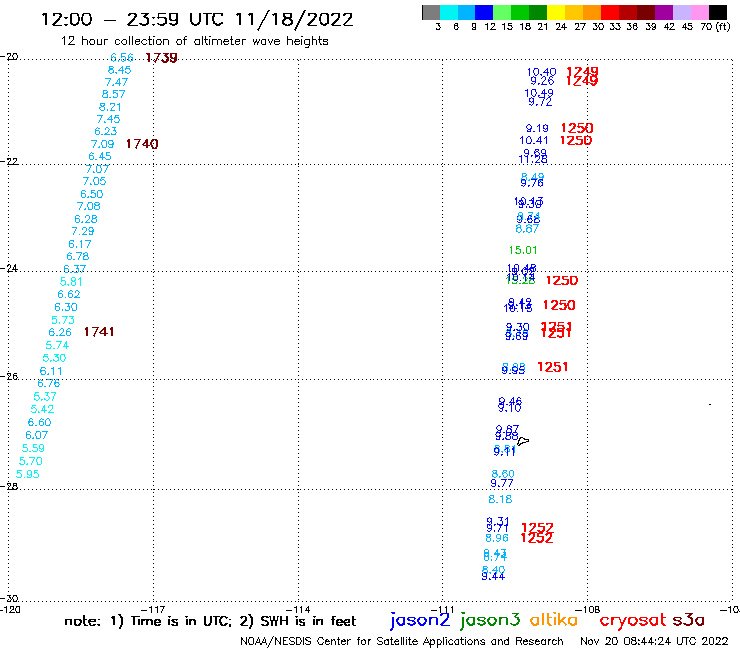Click the wave height value 6.17

click(80, 244)
